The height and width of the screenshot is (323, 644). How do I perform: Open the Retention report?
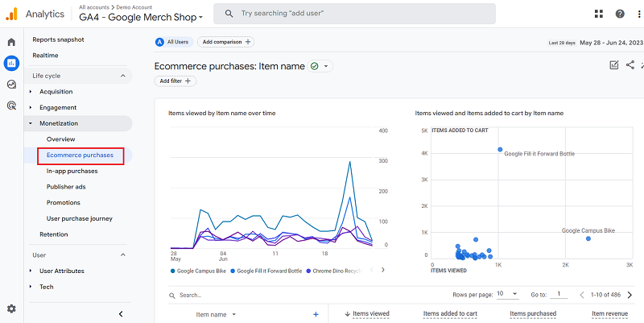click(54, 234)
